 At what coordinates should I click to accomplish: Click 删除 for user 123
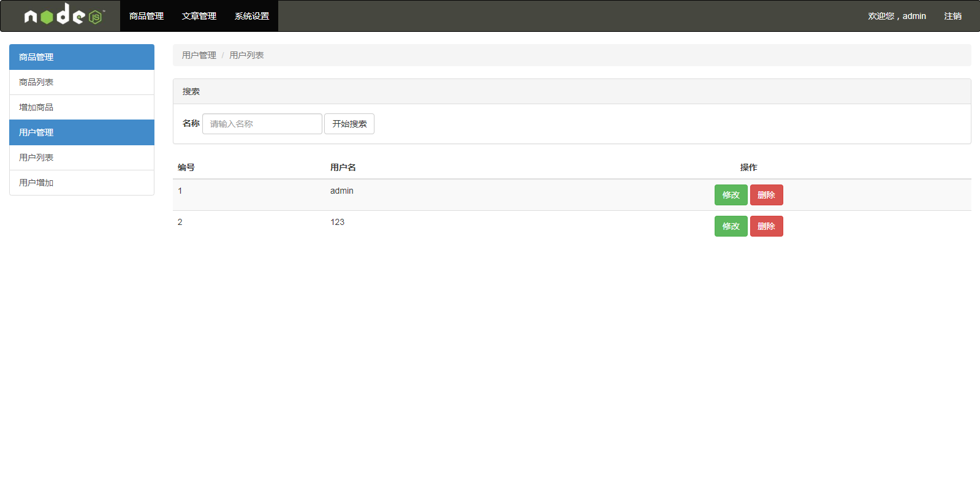(767, 226)
